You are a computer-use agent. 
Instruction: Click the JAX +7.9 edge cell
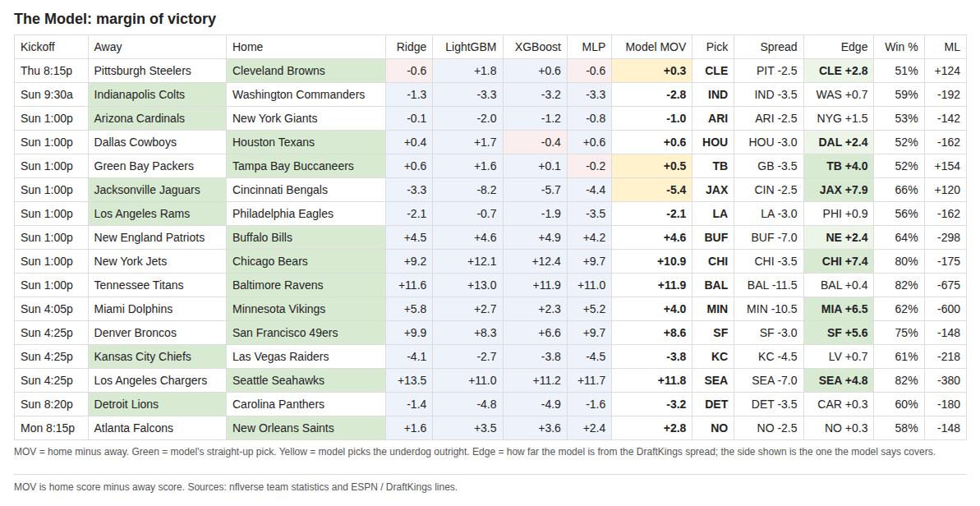[x=839, y=190]
